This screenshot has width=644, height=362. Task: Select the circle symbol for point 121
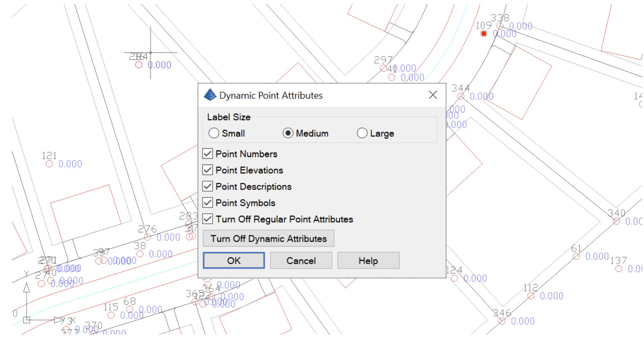(x=49, y=164)
